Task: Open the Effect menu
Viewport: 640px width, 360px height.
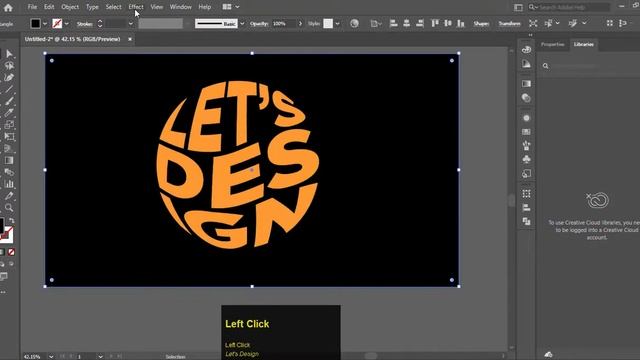Action: pos(136,7)
